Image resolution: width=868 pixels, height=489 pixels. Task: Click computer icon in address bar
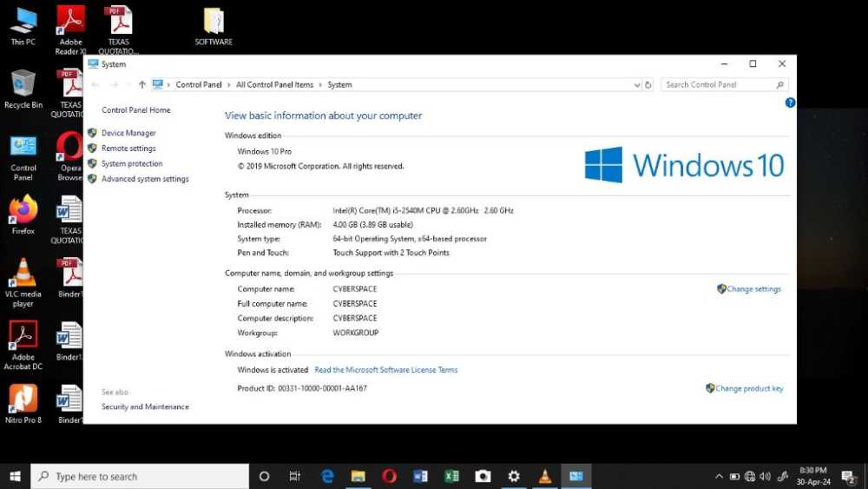pos(158,85)
